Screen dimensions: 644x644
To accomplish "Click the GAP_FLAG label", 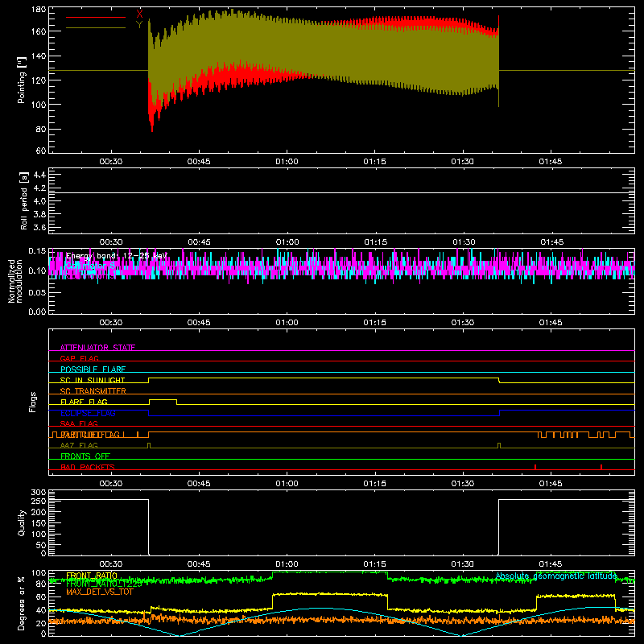I will pyautogui.click(x=79, y=358).
